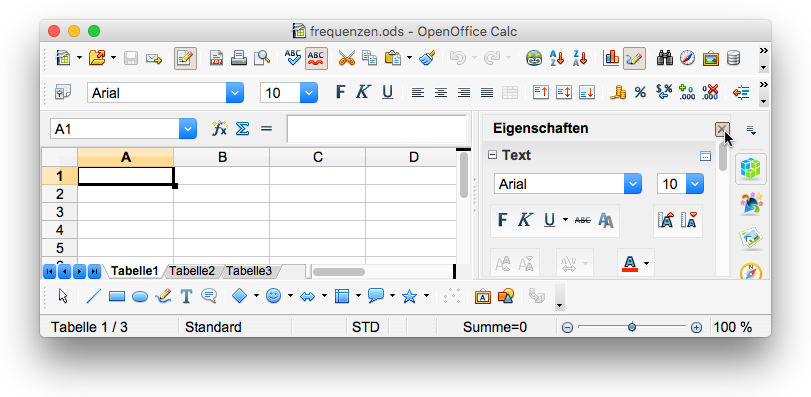Screen dimensions: 811x397
Task: Select the Line drawing tool
Action: [x=93, y=296]
